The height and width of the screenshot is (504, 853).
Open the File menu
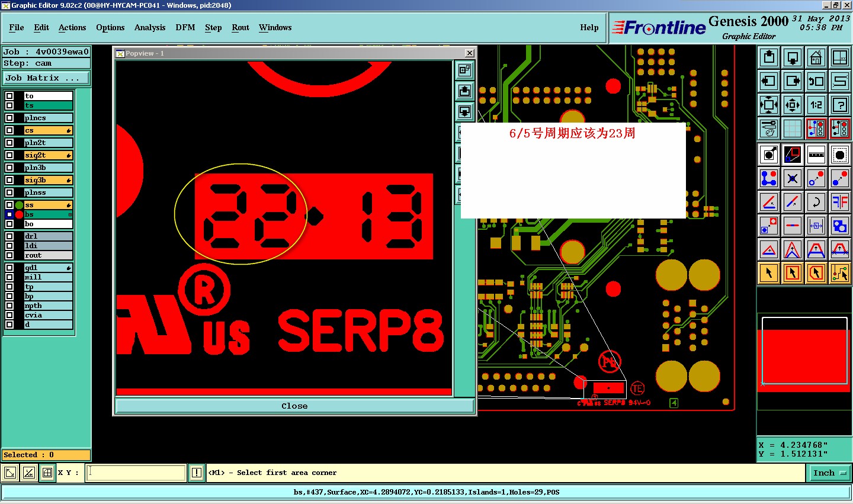[17, 27]
